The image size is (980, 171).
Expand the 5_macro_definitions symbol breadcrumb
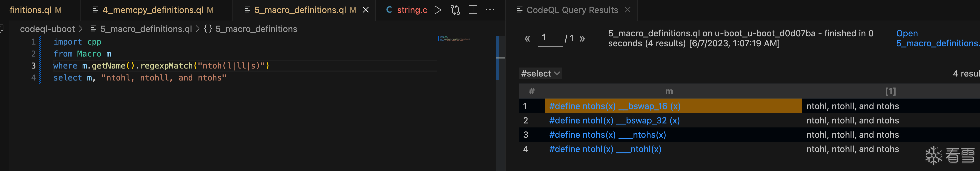point(256,29)
